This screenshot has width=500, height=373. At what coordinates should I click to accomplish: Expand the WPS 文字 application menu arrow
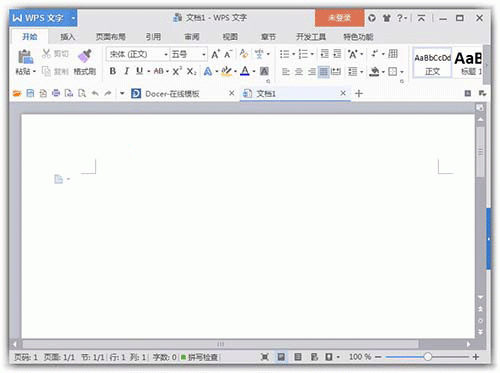(x=73, y=18)
